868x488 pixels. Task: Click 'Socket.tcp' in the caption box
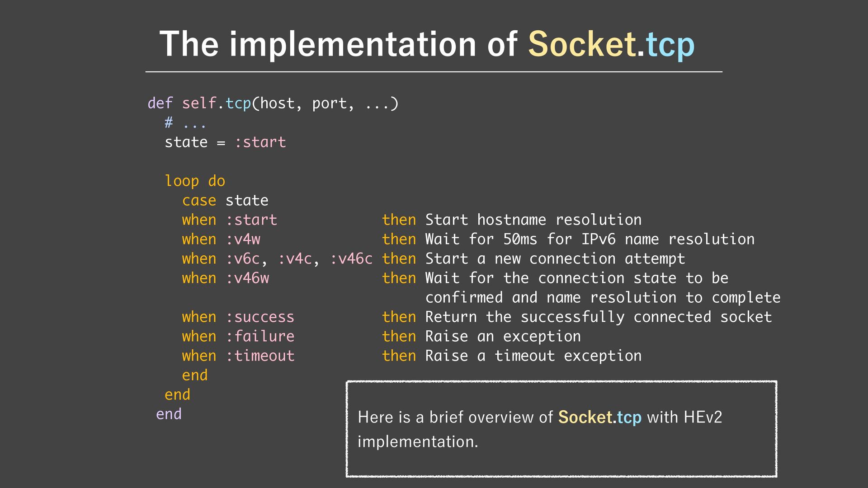[599, 417]
